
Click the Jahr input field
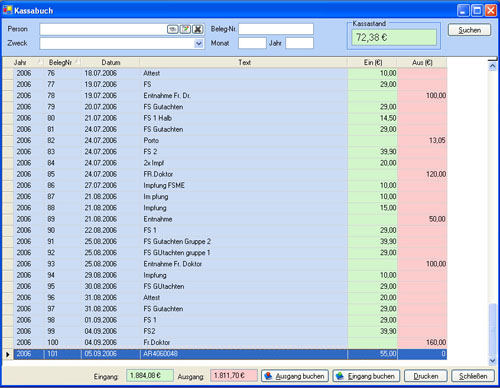(x=299, y=43)
